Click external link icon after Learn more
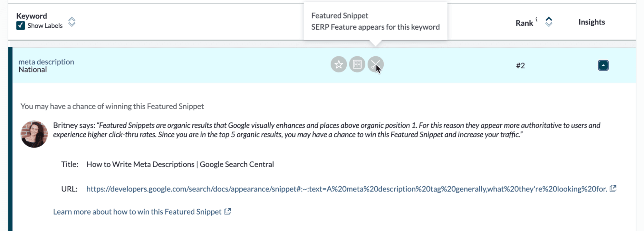The height and width of the screenshot is (231, 644). 228,211
